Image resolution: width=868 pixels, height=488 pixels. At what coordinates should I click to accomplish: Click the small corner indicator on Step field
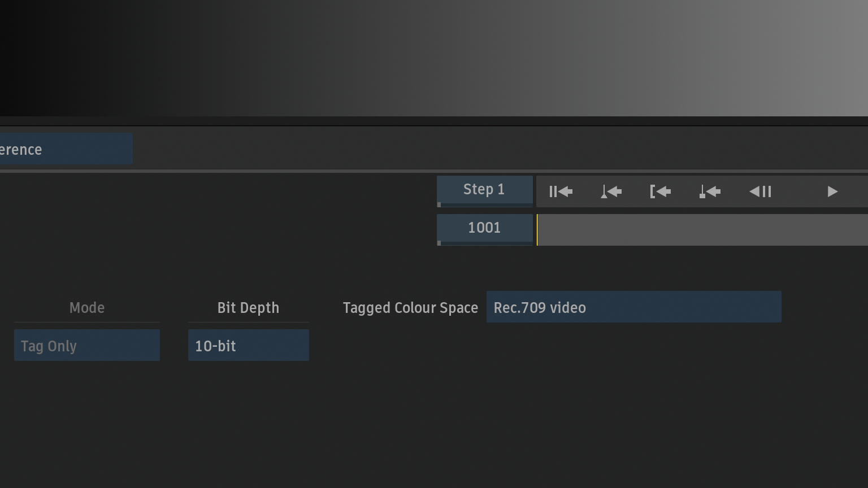click(x=439, y=204)
